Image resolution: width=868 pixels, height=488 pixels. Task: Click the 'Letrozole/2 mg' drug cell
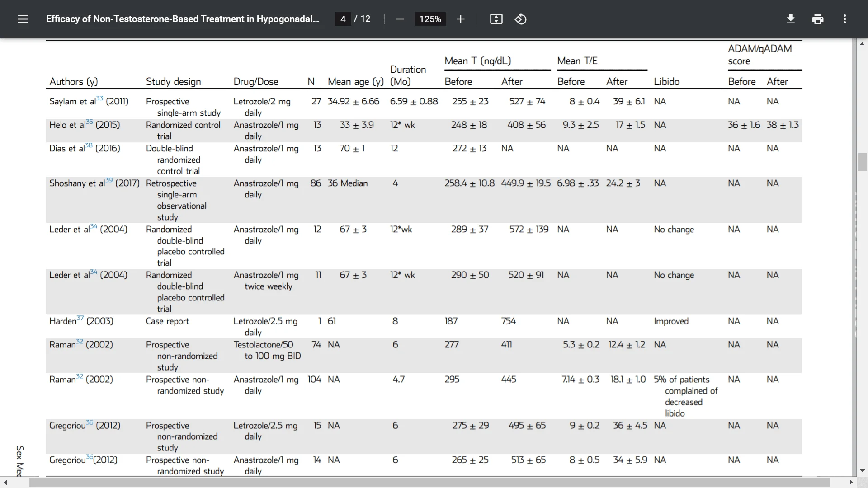point(262,102)
